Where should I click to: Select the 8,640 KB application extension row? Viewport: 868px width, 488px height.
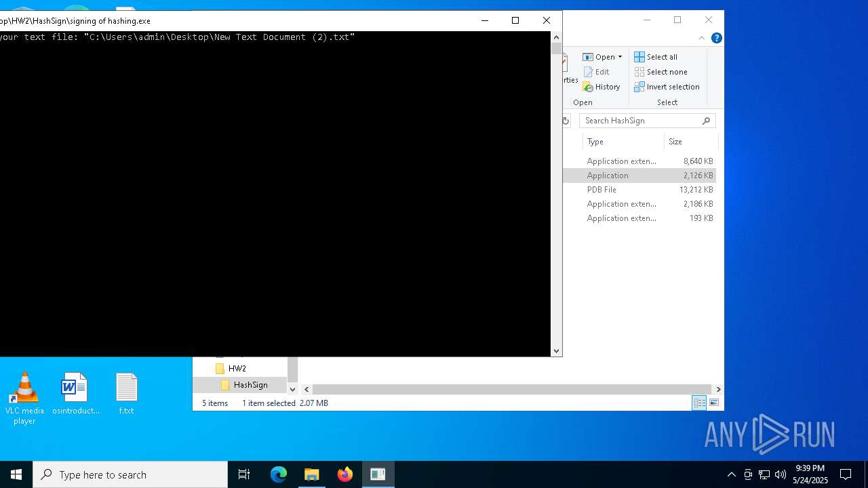(x=639, y=161)
